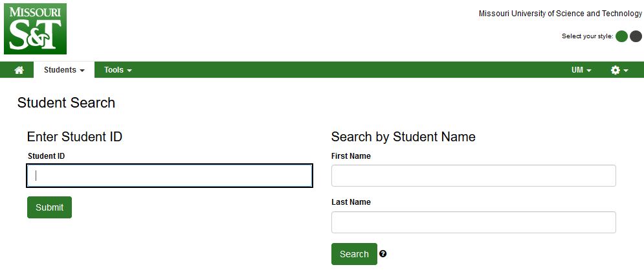Screen dimensions: 644x278
Task: Click into the Last Name field
Action: (474, 222)
